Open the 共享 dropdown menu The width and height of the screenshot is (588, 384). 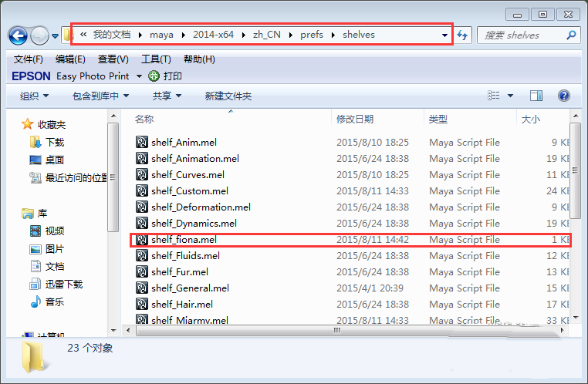[x=167, y=96]
